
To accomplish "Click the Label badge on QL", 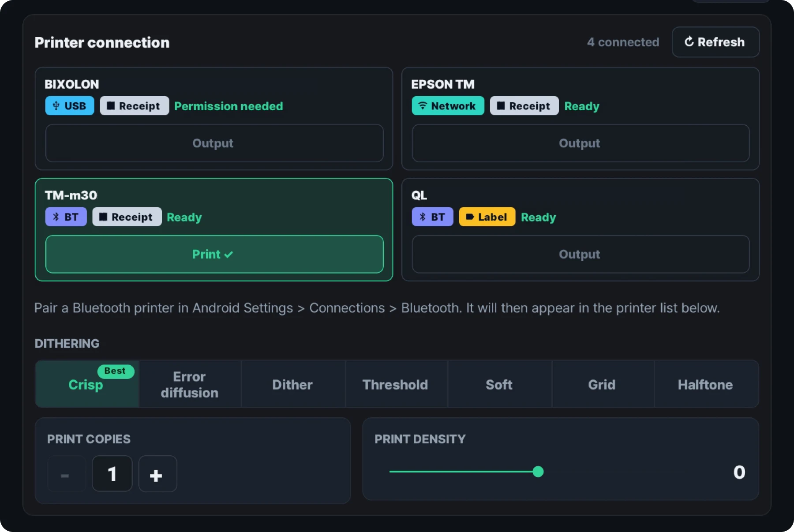I will pyautogui.click(x=487, y=217).
